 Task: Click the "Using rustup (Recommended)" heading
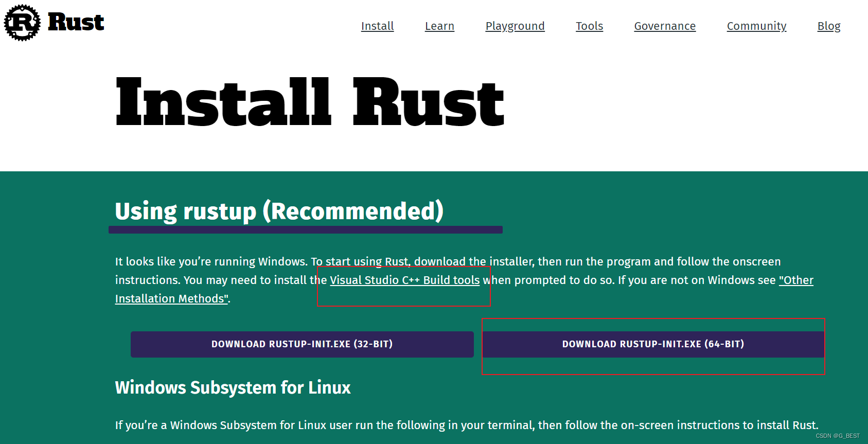tap(279, 211)
